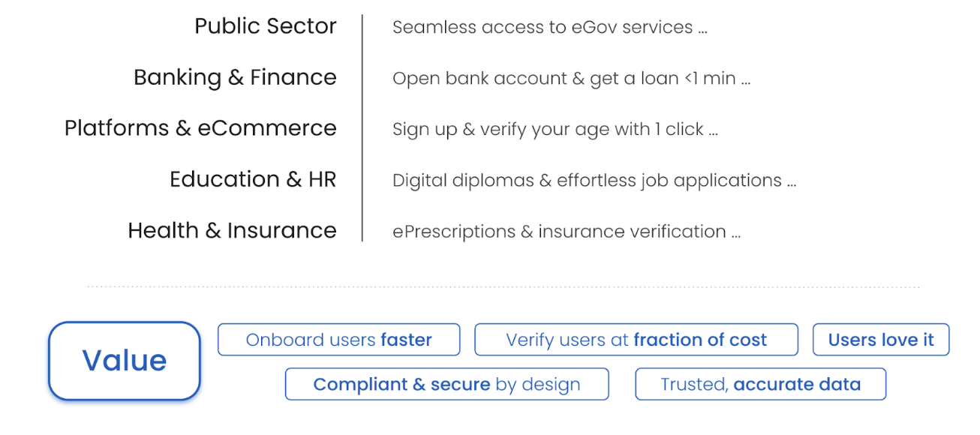Click the Trusted, accurate data pill
Image resolution: width=980 pixels, height=435 pixels.
tap(760, 385)
